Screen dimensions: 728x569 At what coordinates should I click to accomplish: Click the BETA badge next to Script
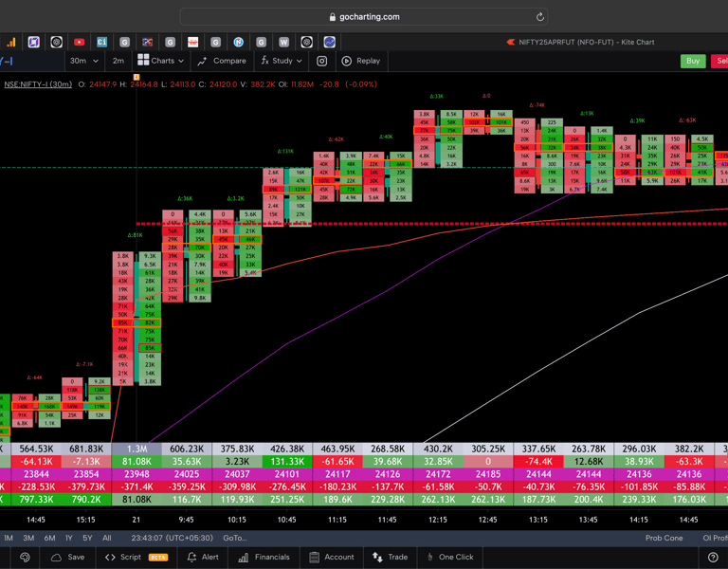[x=158, y=558]
